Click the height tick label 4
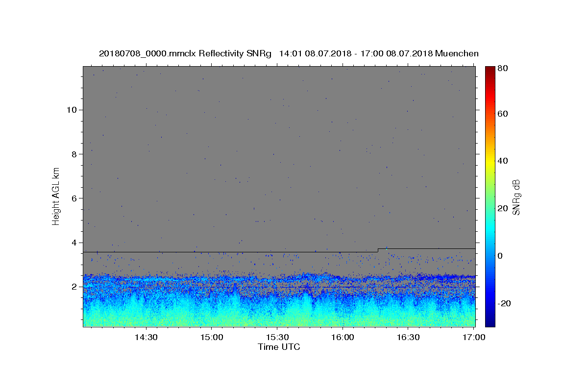This screenshot has height=392, width=588. tap(73, 243)
